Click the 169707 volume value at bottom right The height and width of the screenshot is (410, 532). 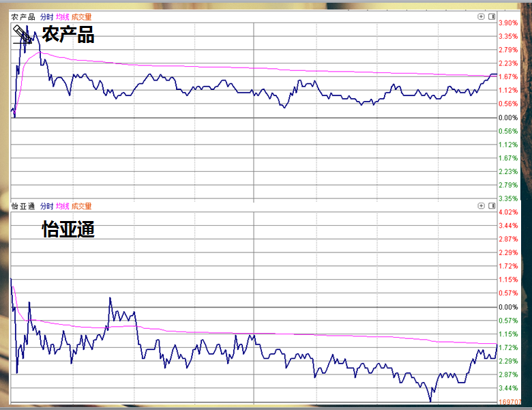coord(510,403)
